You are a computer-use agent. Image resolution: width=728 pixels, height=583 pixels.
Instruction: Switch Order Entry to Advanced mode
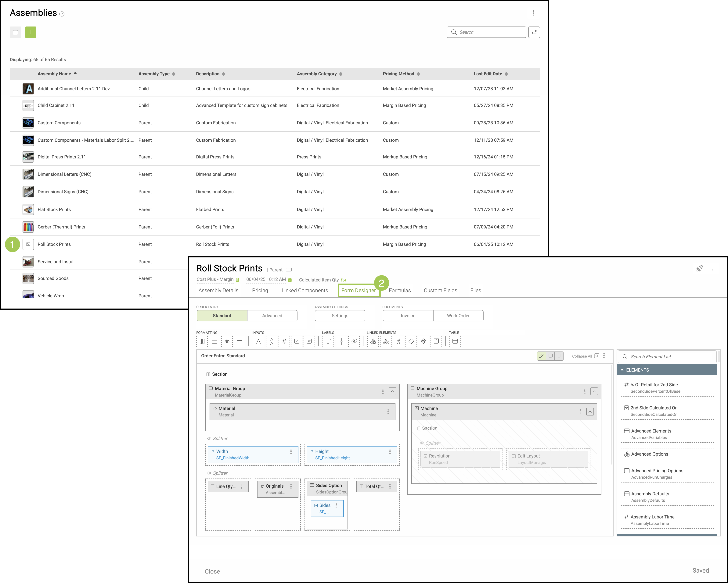[x=272, y=316]
